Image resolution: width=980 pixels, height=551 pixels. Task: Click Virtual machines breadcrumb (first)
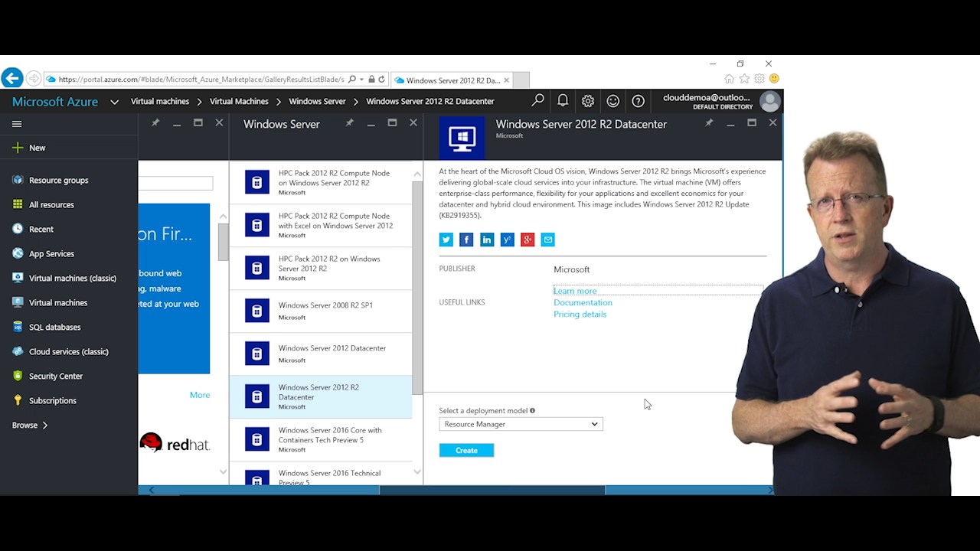click(160, 101)
